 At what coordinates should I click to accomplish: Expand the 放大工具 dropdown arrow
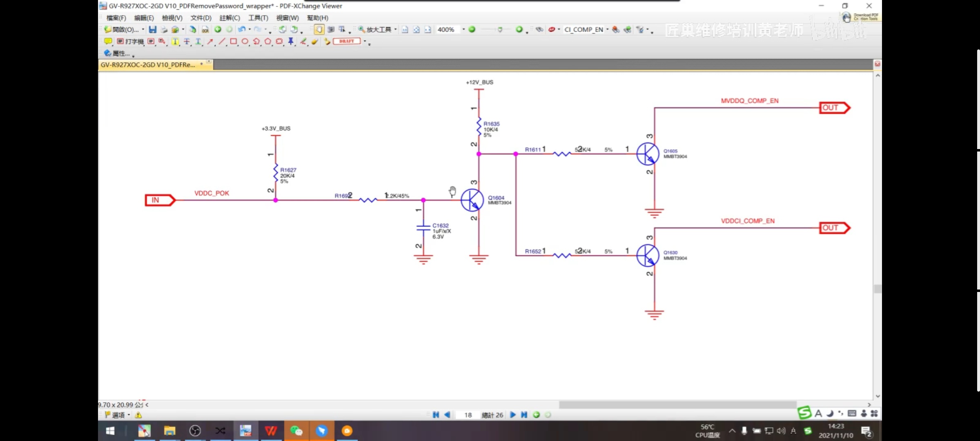395,29
